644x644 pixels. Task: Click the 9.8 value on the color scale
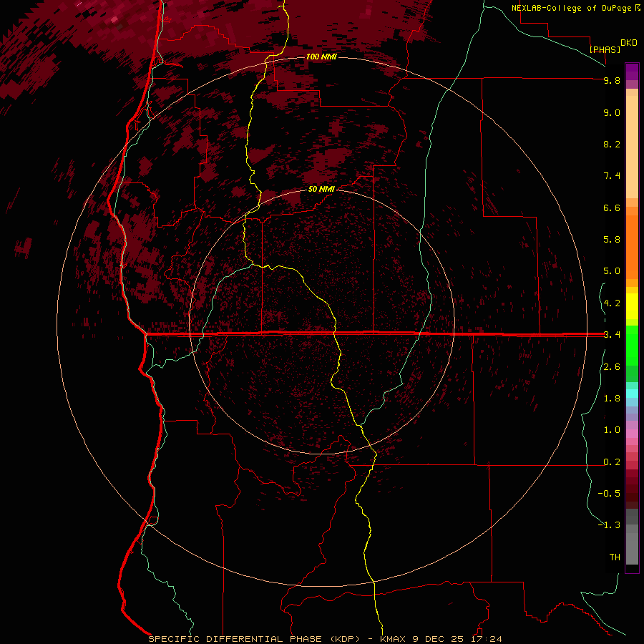612,80
